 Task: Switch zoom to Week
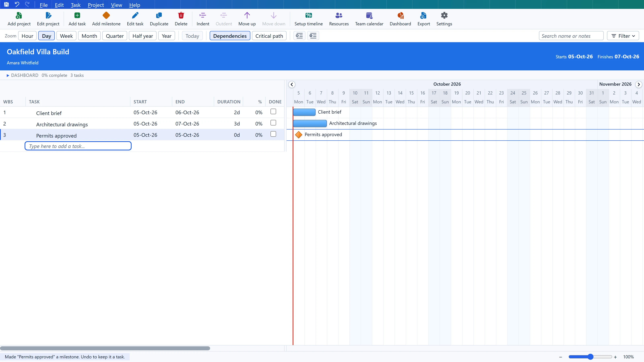click(x=66, y=36)
